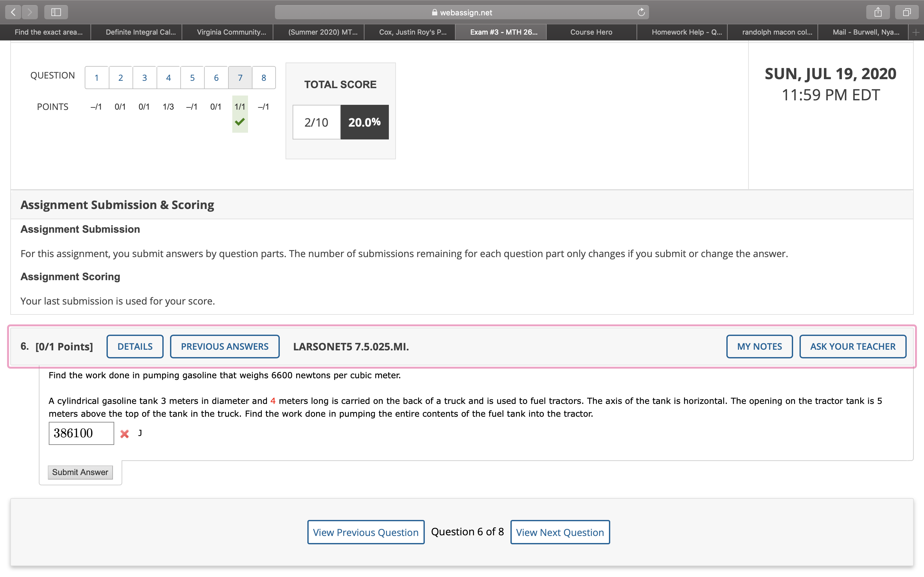This screenshot has width=924, height=577.
Task: Open the Safari share icon
Action: click(x=878, y=12)
